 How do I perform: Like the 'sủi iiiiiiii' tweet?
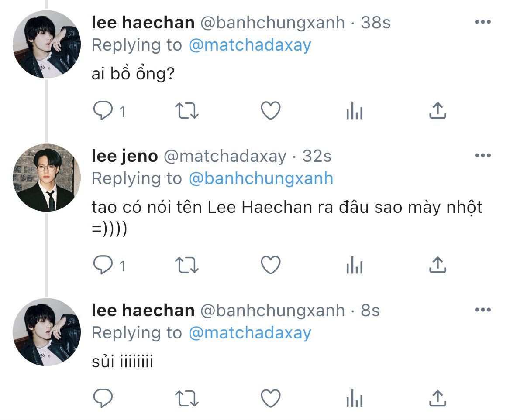tap(270, 398)
